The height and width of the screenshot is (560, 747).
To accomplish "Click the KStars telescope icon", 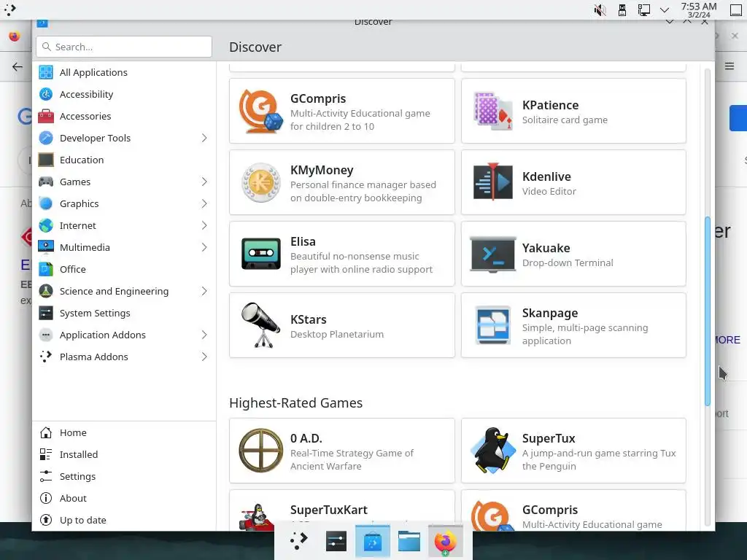I will pyautogui.click(x=260, y=325).
